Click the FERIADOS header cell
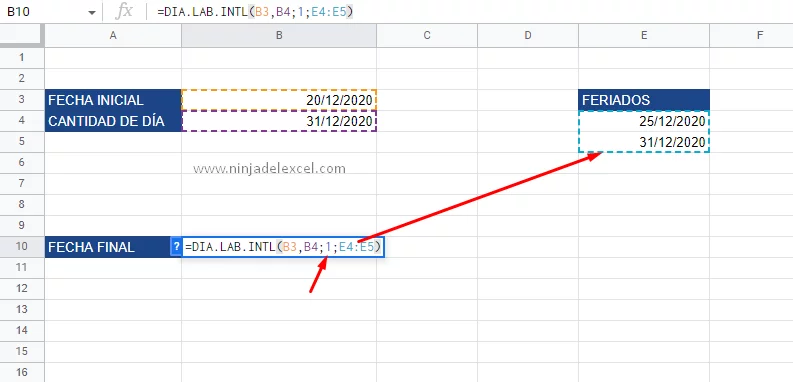Viewport: 793px width, 382px height. point(644,100)
